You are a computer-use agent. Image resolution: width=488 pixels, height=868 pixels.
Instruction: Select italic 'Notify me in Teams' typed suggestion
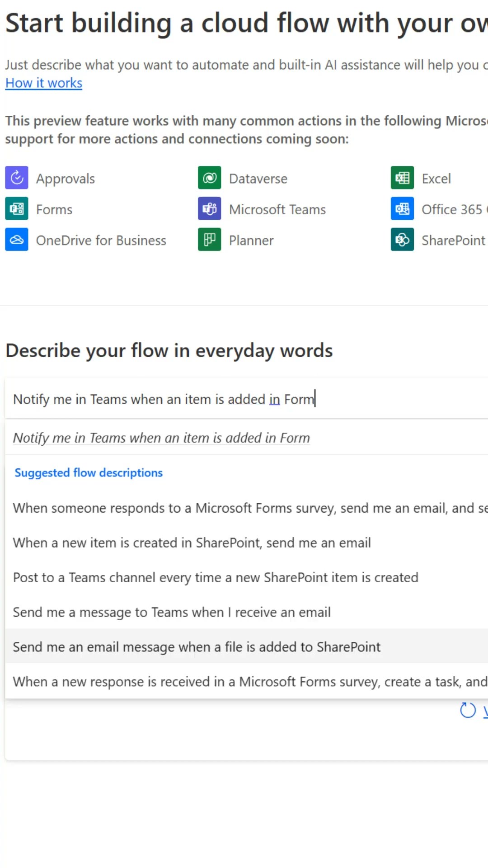pyautogui.click(x=161, y=438)
